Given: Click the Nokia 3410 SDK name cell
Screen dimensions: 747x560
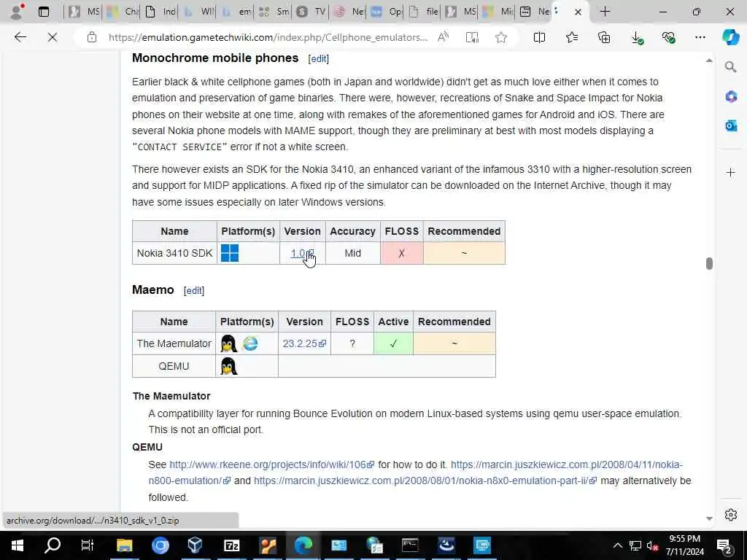Looking at the screenshot, I should click(x=174, y=253).
